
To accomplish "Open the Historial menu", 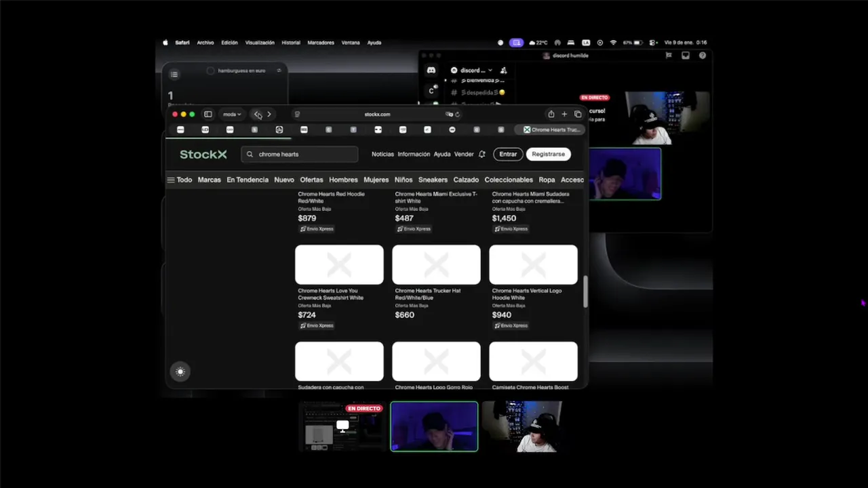I will [291, 43].
